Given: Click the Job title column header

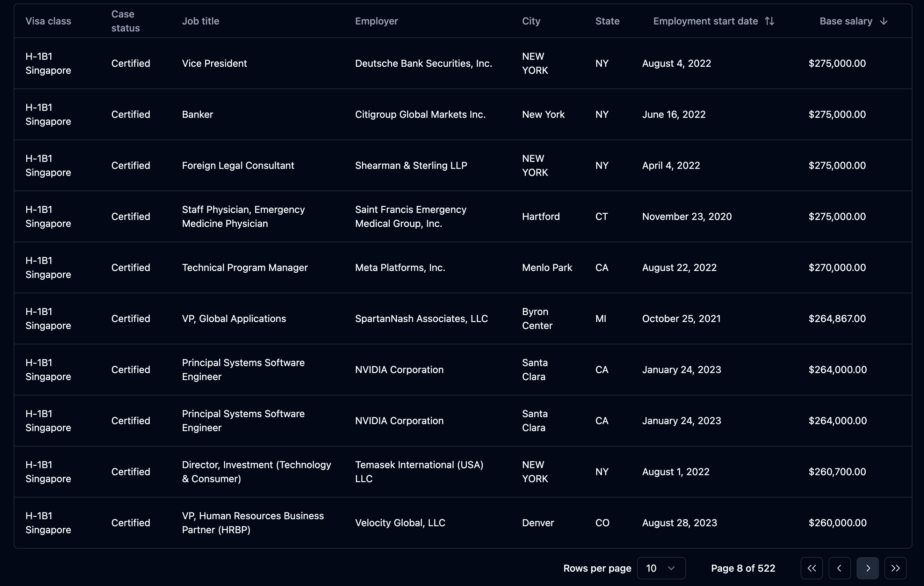Looking at the screenshot, I should 201,21.
